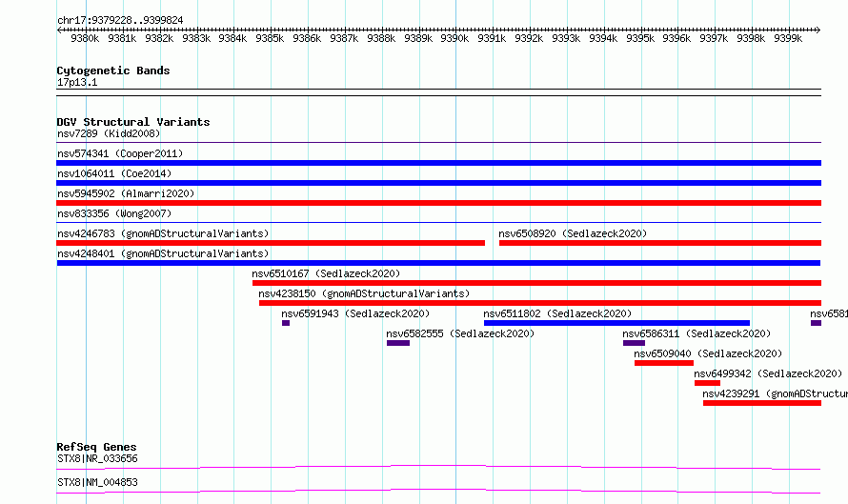The image size is (848, 504).
Task: Open the STX8|NR_033656 transcript label
Action: pyautogui.click(x=97, y=458)
